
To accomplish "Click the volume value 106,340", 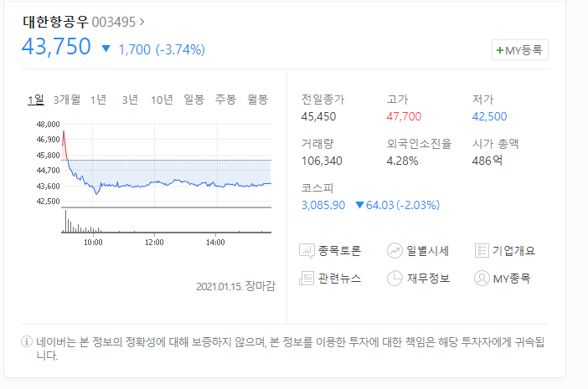I will point(322,161).
